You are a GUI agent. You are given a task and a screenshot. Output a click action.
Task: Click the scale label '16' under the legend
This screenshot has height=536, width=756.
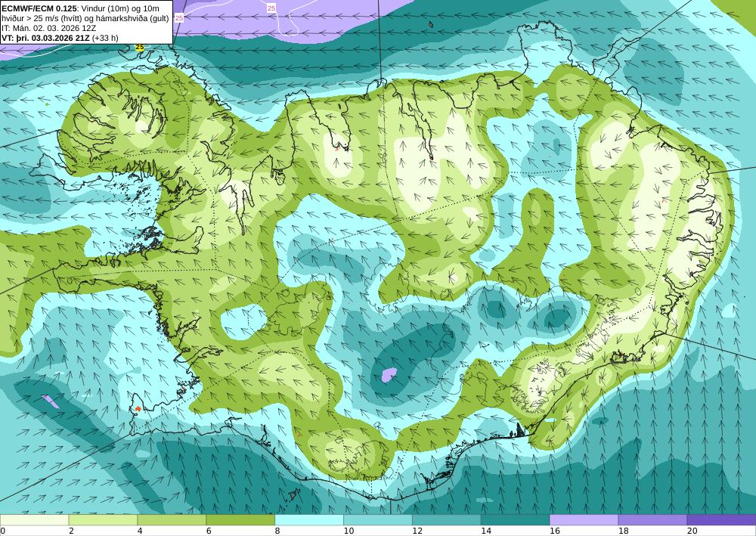[554, 531]
